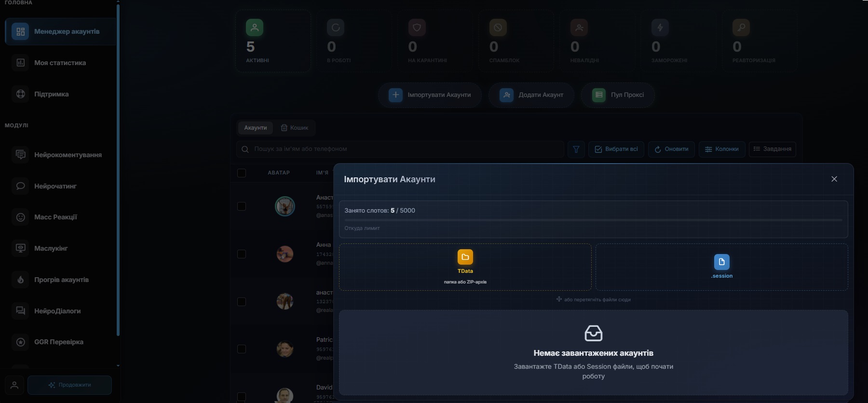The height and width of the screenshot is (403, 868).
Task: Click the На карантині shield icon
Action: pyautogui.click(x=417, y=27)
